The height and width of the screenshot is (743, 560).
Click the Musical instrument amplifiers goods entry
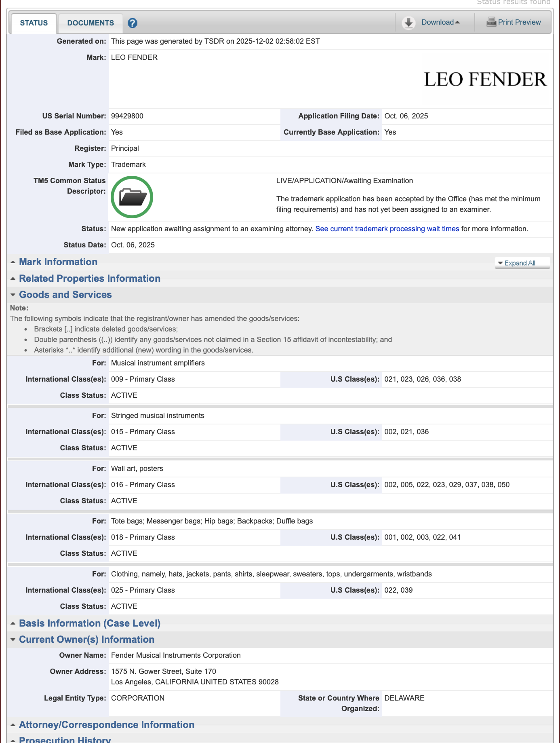[x=158, y=363]
